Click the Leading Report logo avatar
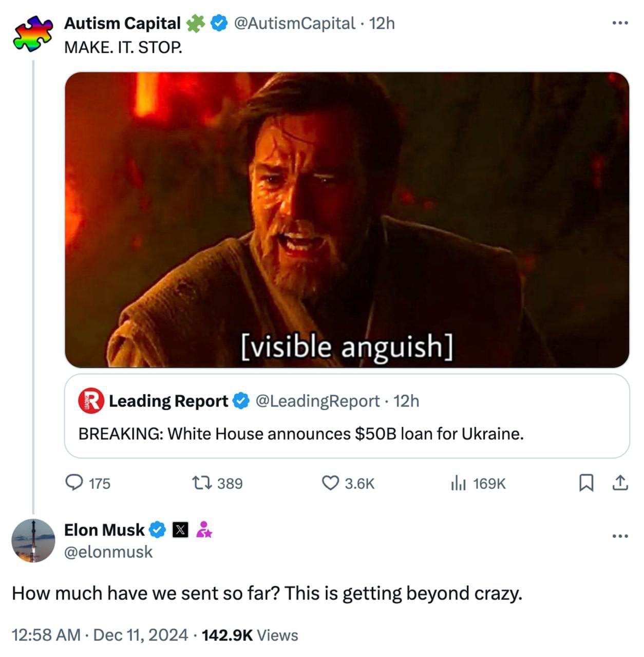The image size is (644, 657). pos(91,401)
